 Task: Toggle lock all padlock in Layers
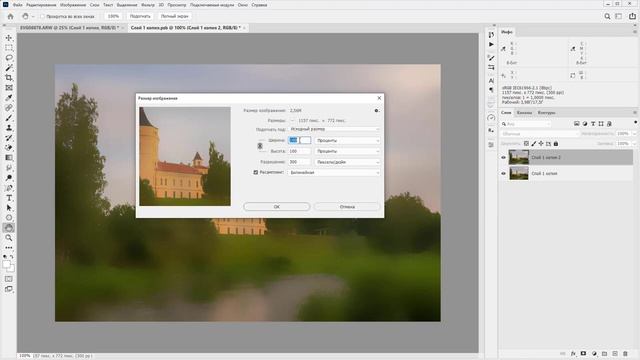(556, 144)
